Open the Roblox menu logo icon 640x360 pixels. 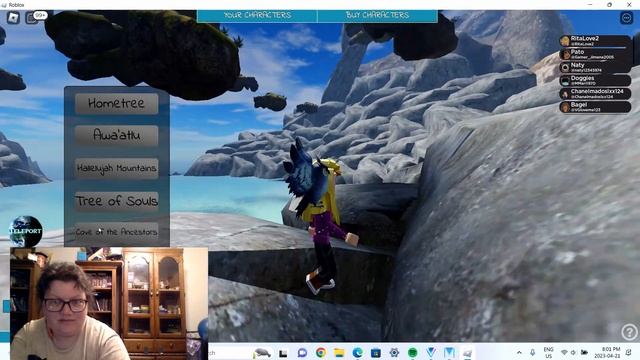click(x=13, y=18)
